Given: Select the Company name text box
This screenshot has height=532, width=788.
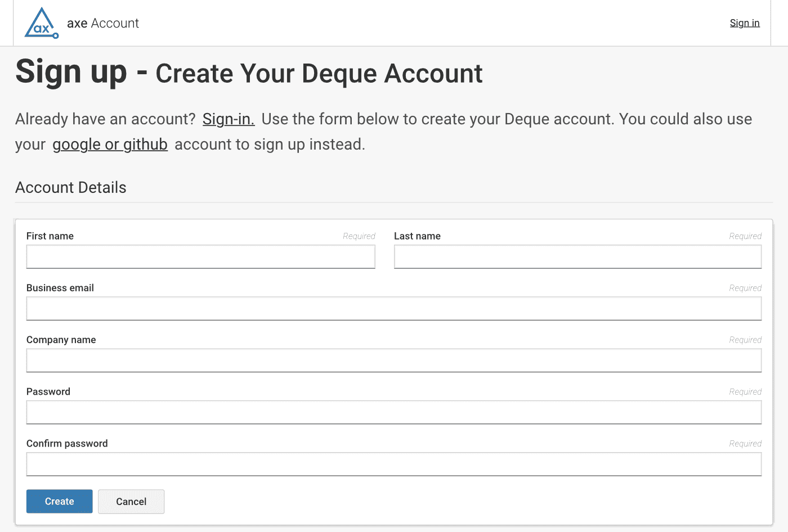Looking at the screenshot, I should pos(393,360).
